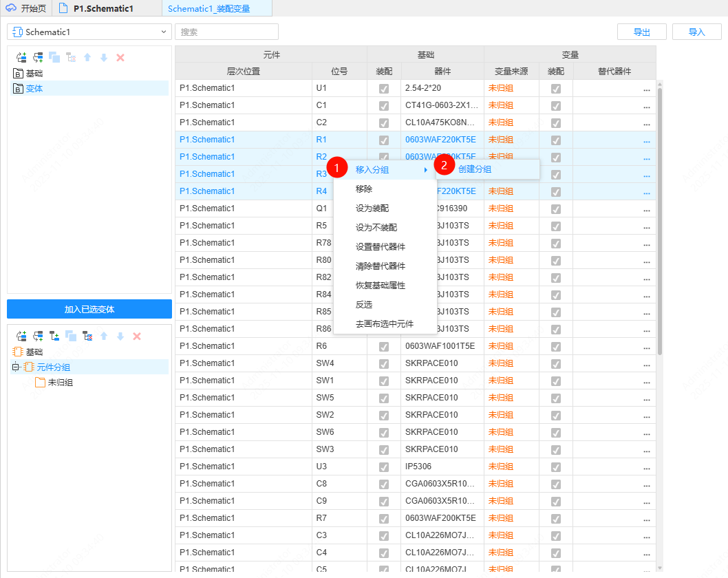Click the copy variant icon with overlapping blue squares
This screenshot has height=578, width=728.
[x=54, y=57]
